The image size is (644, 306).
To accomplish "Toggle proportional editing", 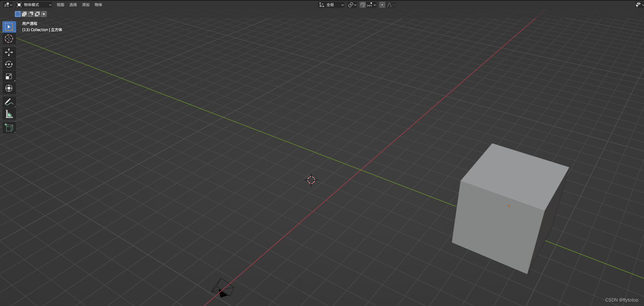I will point(382,5).
